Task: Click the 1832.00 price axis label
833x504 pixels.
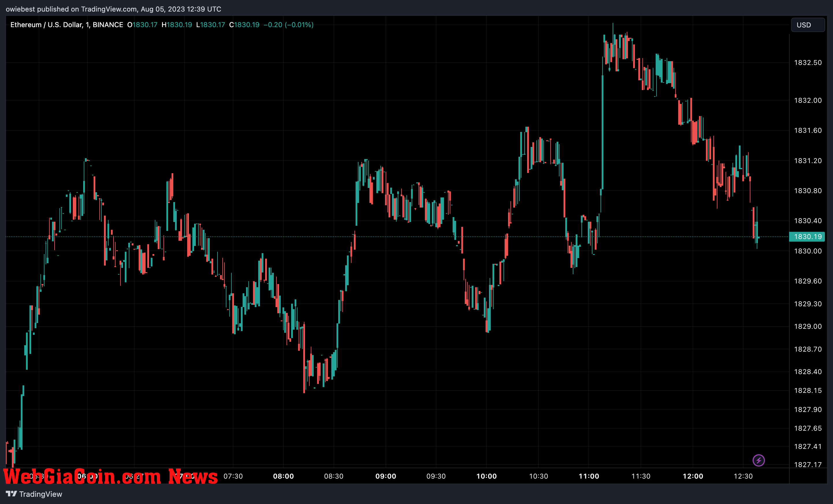Action: [x=808, y=100]
